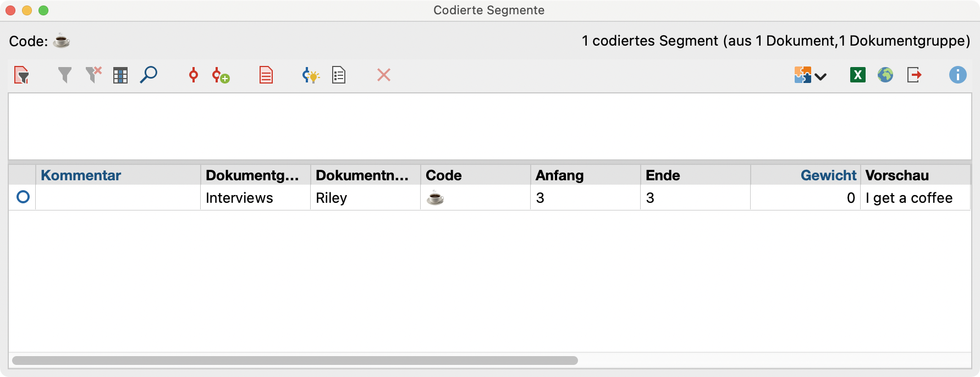Image resolution: width=980 pixels, height=377 pixels.
Task: Expand the chevron beside puzzle icon
Action: coord(821,76)
